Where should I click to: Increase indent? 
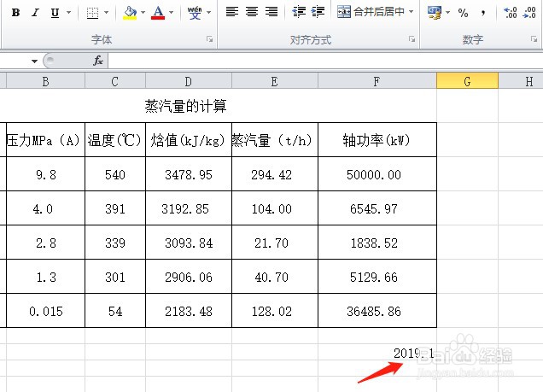pos(318,12)
